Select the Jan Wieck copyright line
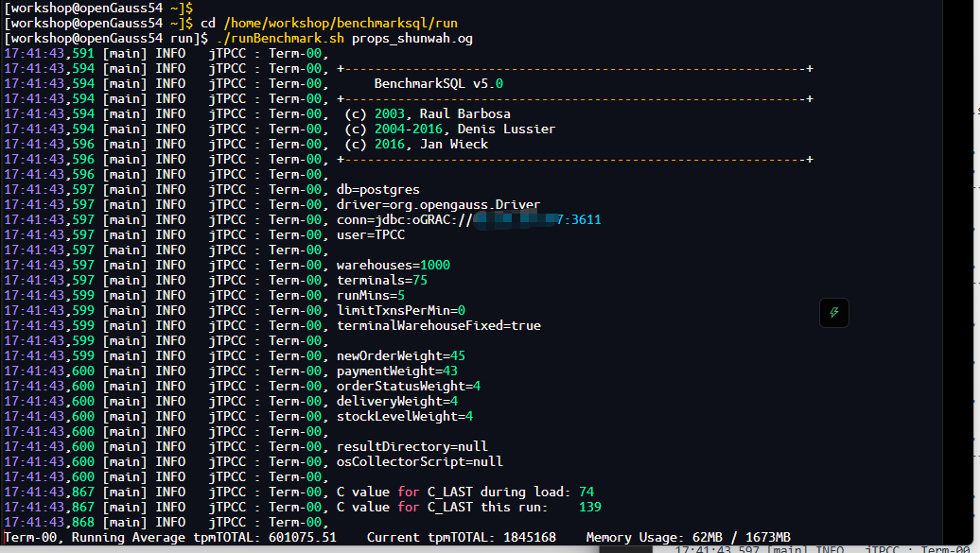The width and height of the screenshot is (980, 553). 416,144
